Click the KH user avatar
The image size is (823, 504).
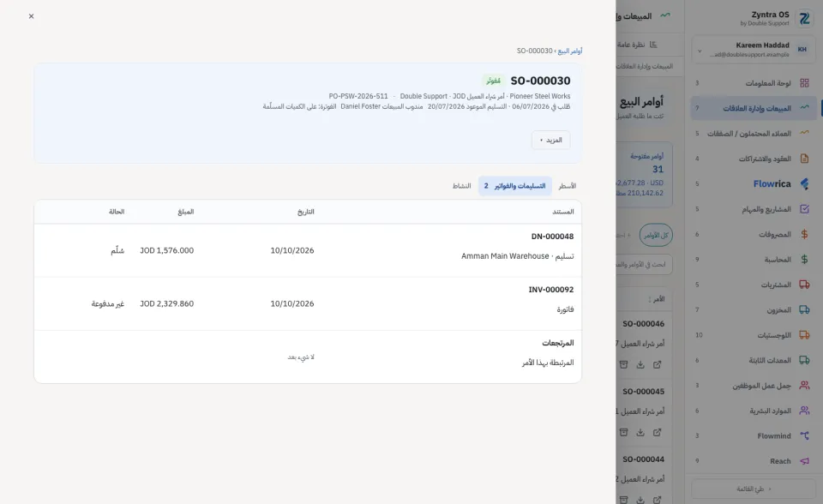pyautogui.click(x=802, y=50)
